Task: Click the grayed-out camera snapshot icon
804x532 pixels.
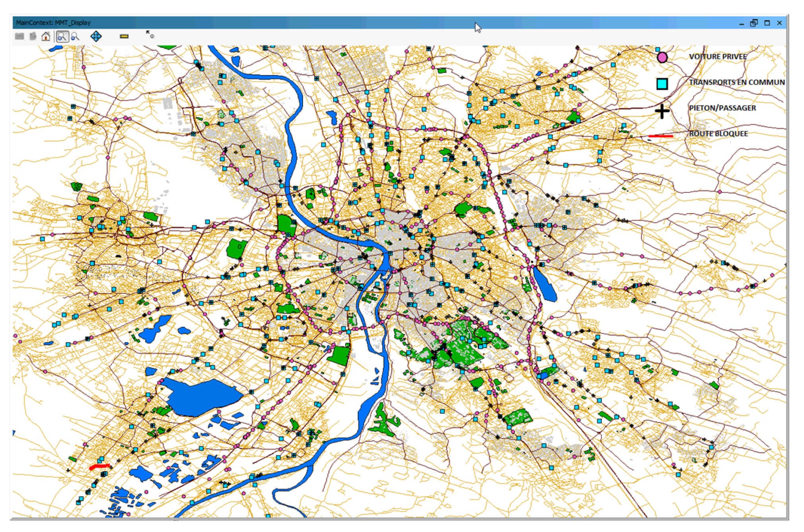Action: click(19, 37)
